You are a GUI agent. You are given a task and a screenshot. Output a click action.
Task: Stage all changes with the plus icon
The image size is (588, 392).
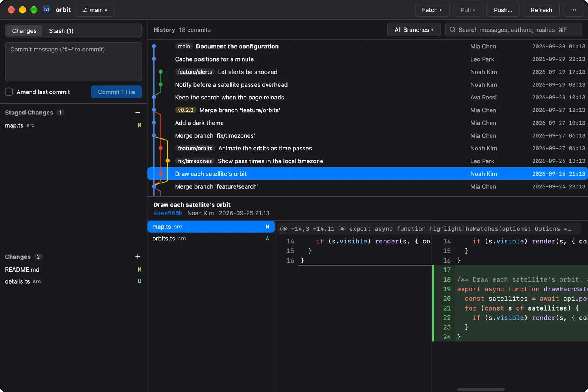click(x=138, y=257)
